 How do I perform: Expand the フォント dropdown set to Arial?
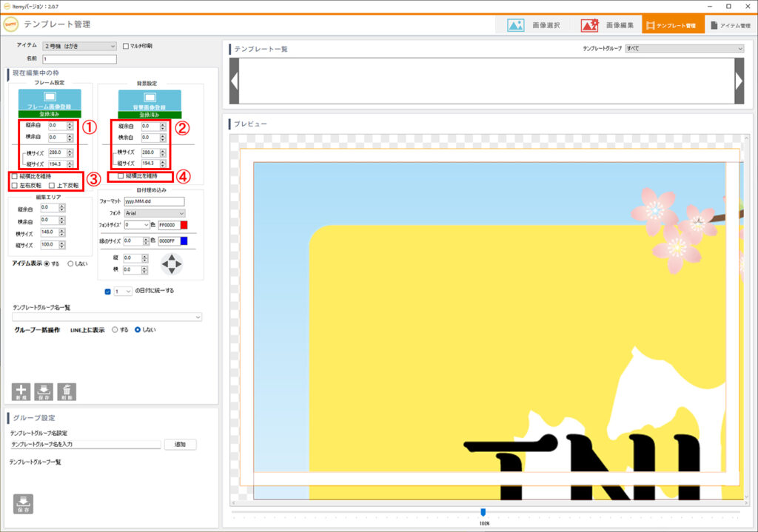click(x=154, y=213)
